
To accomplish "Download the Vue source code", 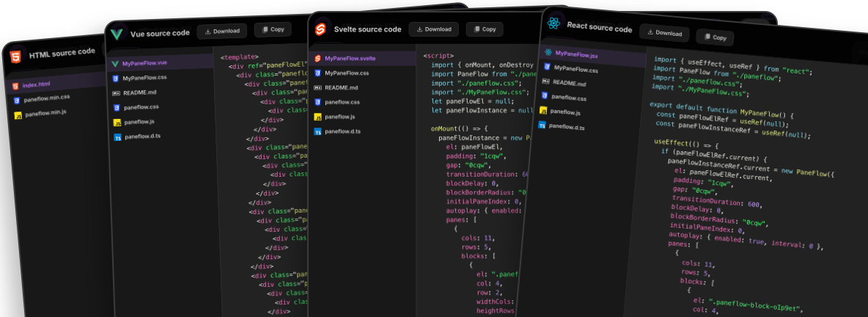I will pyautogui.click(x=222, y=31).
